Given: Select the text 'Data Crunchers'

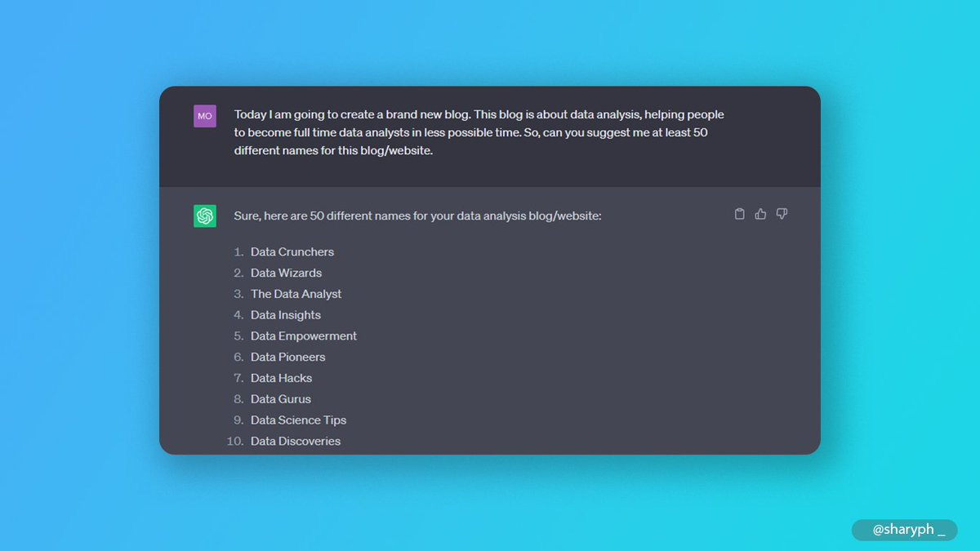Looking at the screenshot, I should click(292, 251).
